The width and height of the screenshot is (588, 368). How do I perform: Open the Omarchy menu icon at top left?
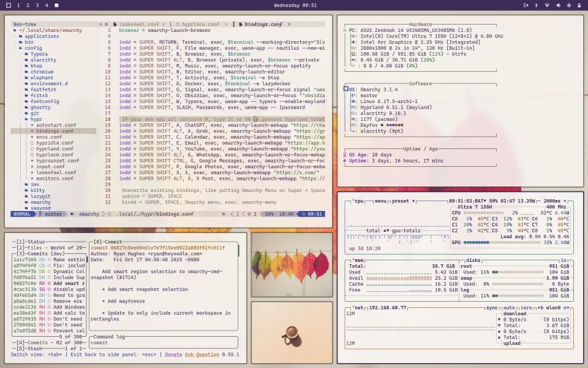[9, 5]
